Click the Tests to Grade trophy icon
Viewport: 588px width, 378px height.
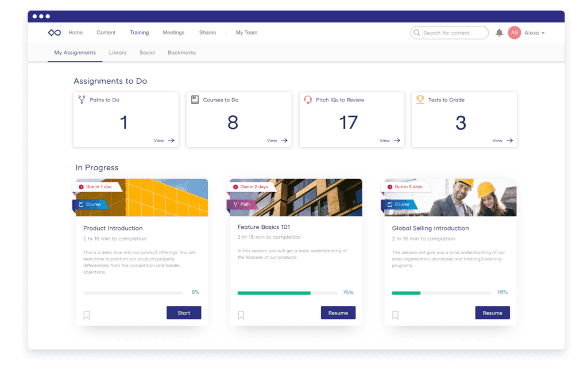pyautogui.click(x=420, y=100)
